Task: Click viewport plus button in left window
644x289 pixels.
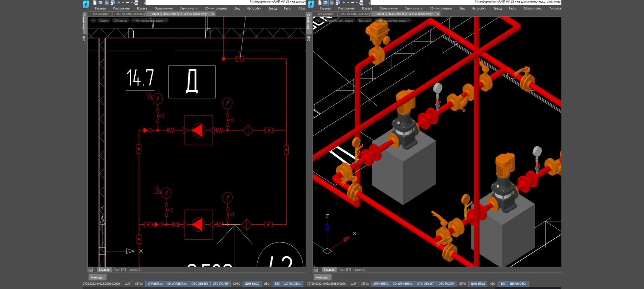Action: click(x=93, y=20)
